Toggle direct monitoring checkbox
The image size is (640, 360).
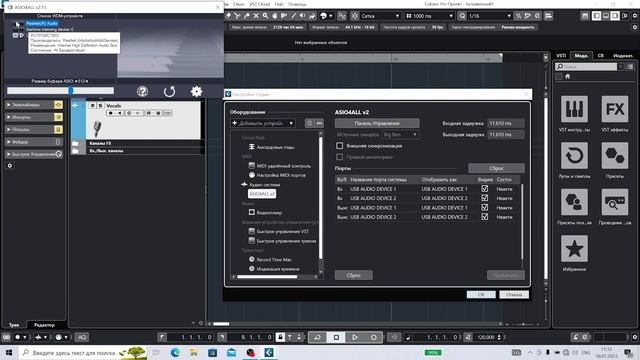pyautogui.click(x=340, y=157)
